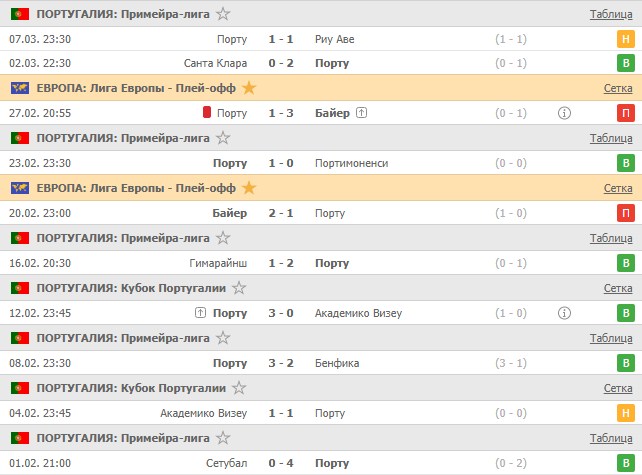Viewport: 642px width, 475px height.
Task: Click win badge В for Порту–Бенфика match
Action: 626,363
